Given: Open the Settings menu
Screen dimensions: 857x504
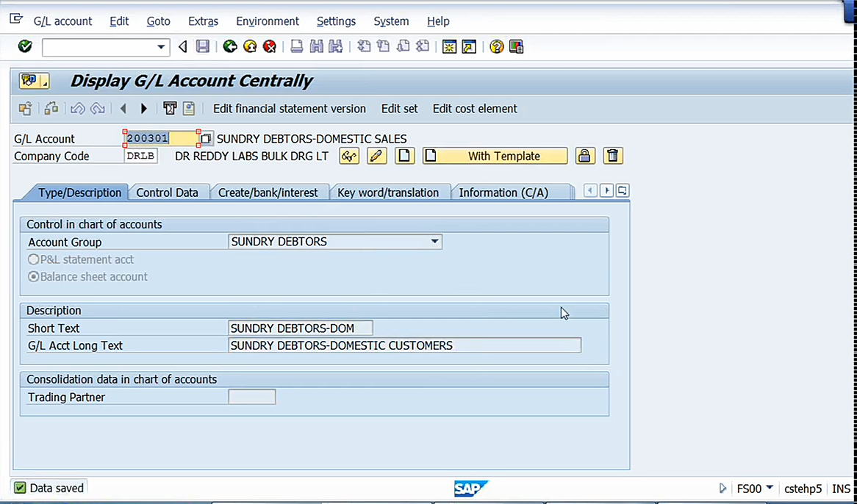Looking at the screenshot, I should point(336,21).
